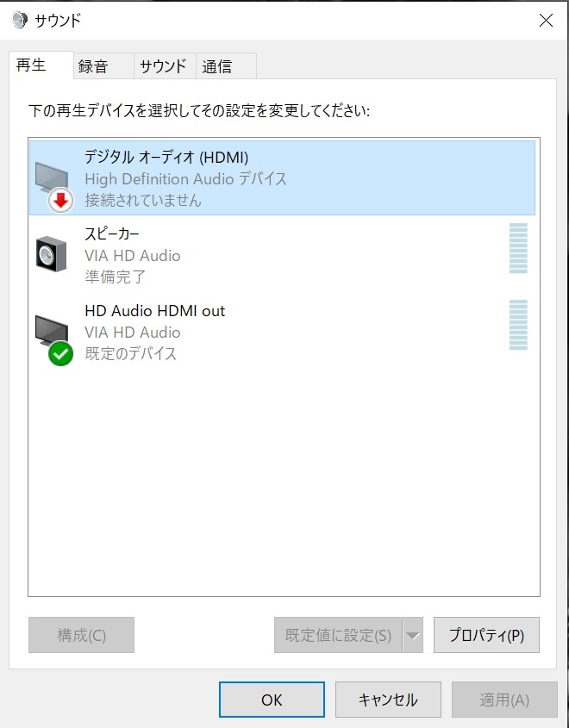
Task: Confirm the dialog with OK
Action: [x=272, y=700]
